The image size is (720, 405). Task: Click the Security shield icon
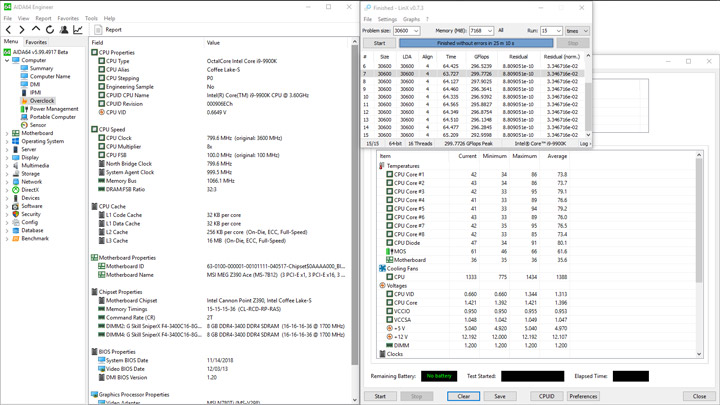pyautogui.click(x=16, y=214)
